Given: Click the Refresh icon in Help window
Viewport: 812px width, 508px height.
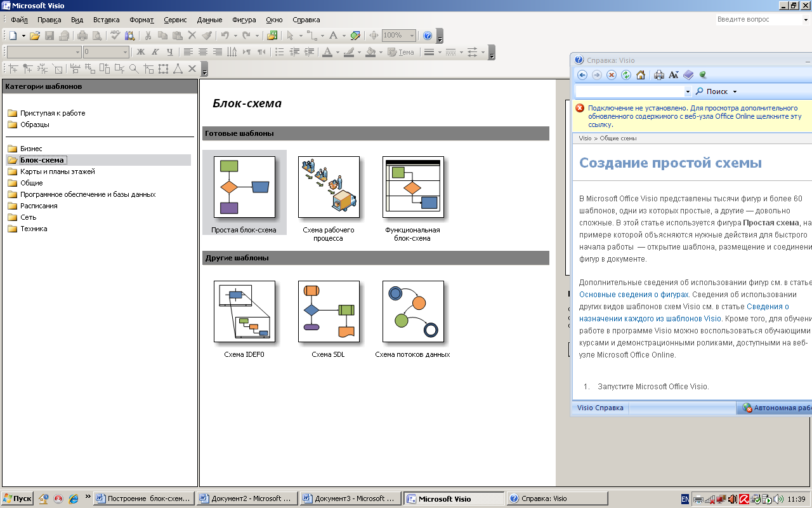Looking at the screenshot, I should click(626, 75).
